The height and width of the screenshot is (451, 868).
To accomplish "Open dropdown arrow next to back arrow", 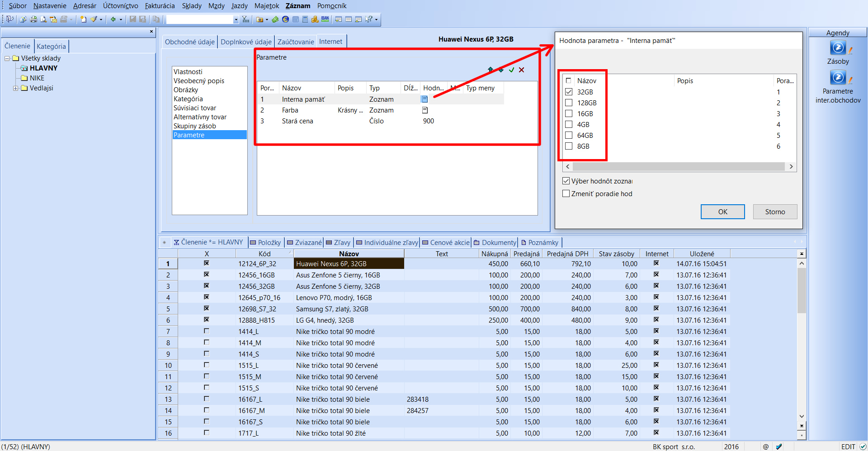I will pos(121,19).
